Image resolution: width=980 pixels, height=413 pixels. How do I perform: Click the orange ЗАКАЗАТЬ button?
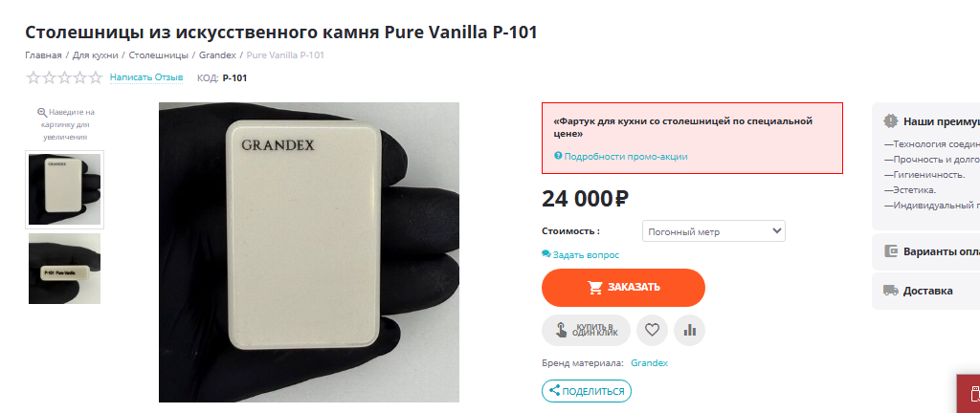click(x=623, y=288)
